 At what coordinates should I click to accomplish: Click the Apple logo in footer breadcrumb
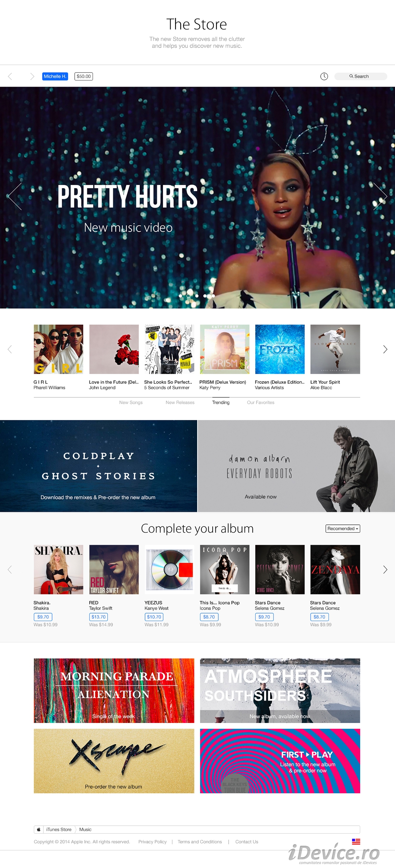click(39, 829)
